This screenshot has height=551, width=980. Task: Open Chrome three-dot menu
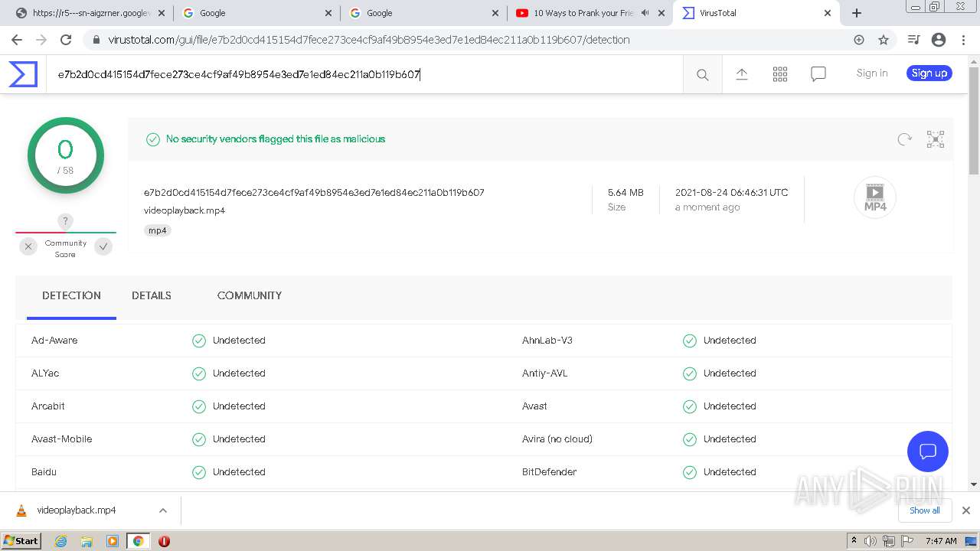point(962,40)
